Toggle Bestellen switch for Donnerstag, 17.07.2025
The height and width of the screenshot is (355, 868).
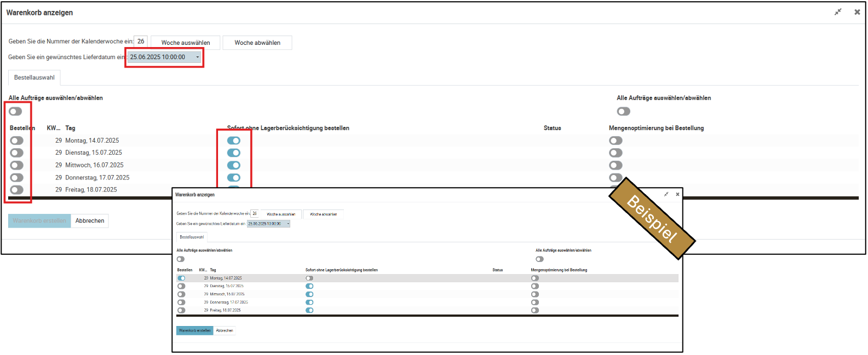(17, 178)
